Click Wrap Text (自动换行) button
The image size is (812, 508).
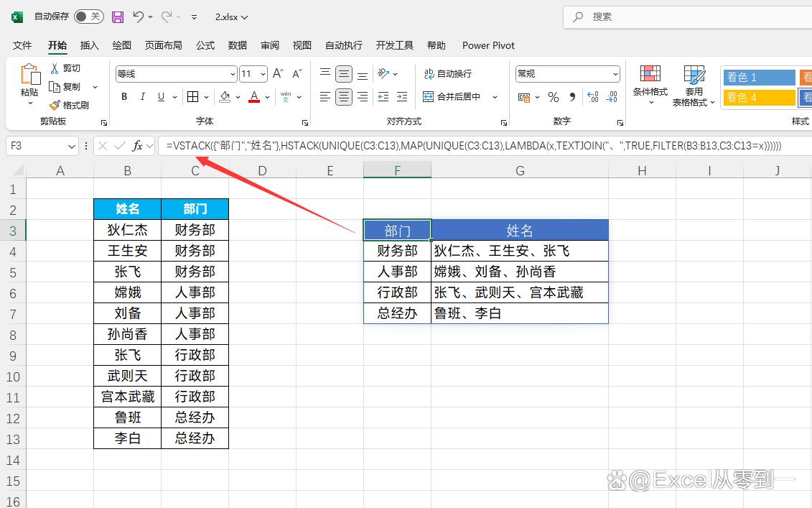447,74
